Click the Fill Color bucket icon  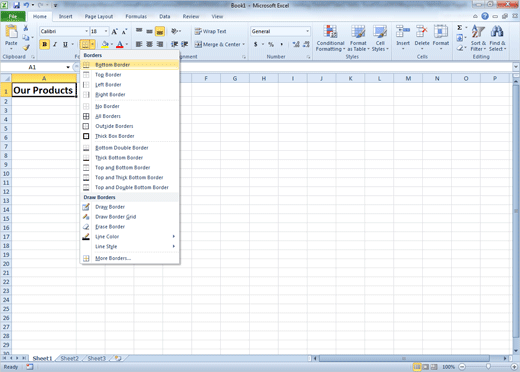105,44
